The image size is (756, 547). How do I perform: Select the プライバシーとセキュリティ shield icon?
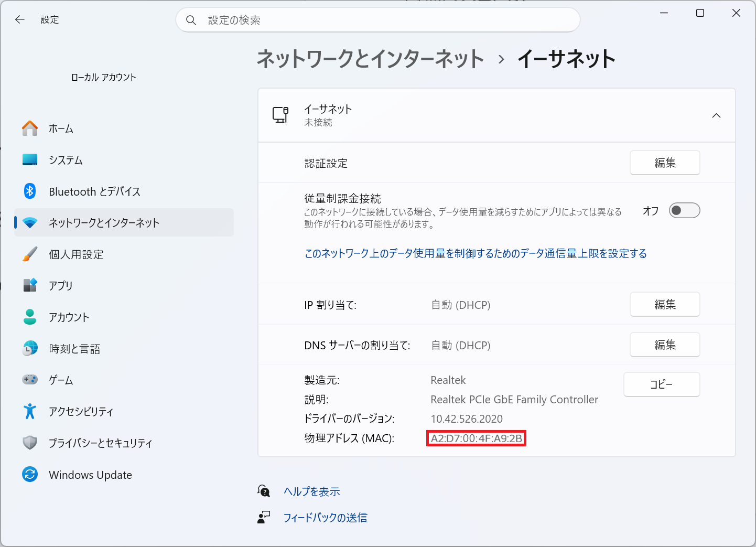(x=30, y=443)
